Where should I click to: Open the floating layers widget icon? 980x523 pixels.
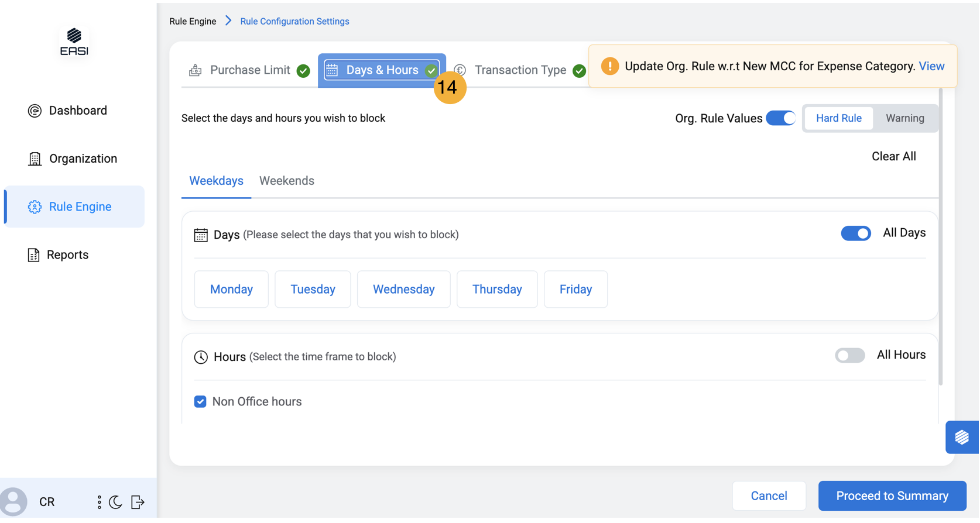pyautogui.click(x=961, y=437)
